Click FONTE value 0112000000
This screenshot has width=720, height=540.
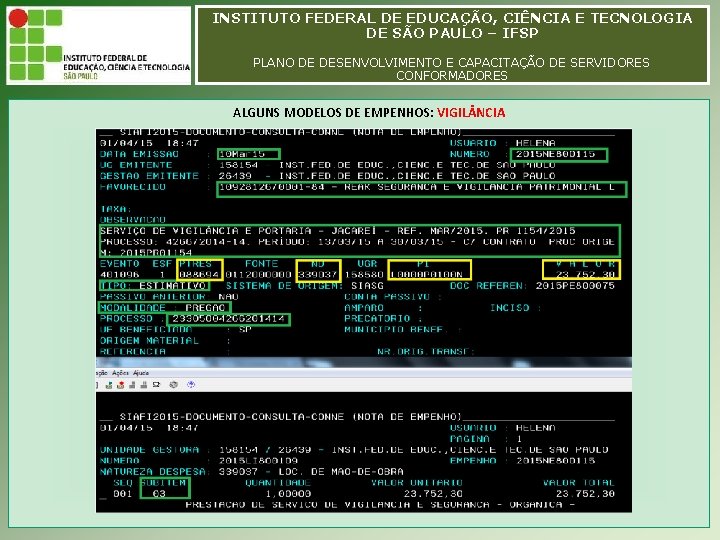pos(258,275)
